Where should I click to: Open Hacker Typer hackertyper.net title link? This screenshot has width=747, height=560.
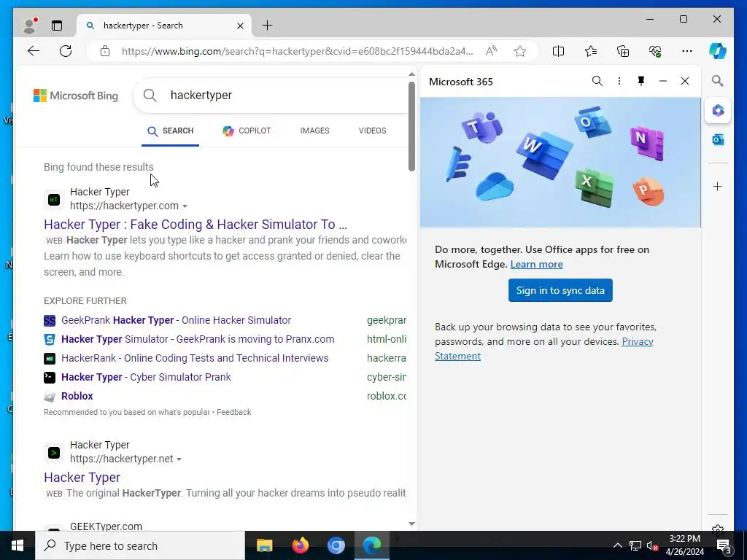(82, 478)
